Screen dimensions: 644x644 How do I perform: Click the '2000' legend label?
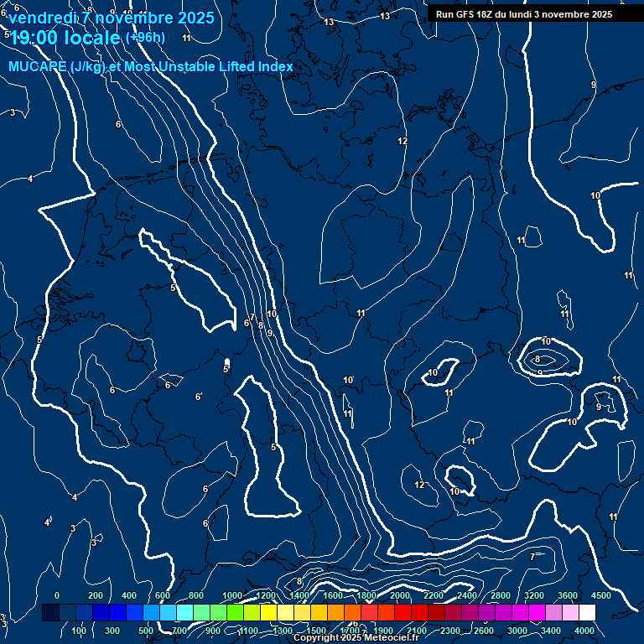[x=400, y=595]
